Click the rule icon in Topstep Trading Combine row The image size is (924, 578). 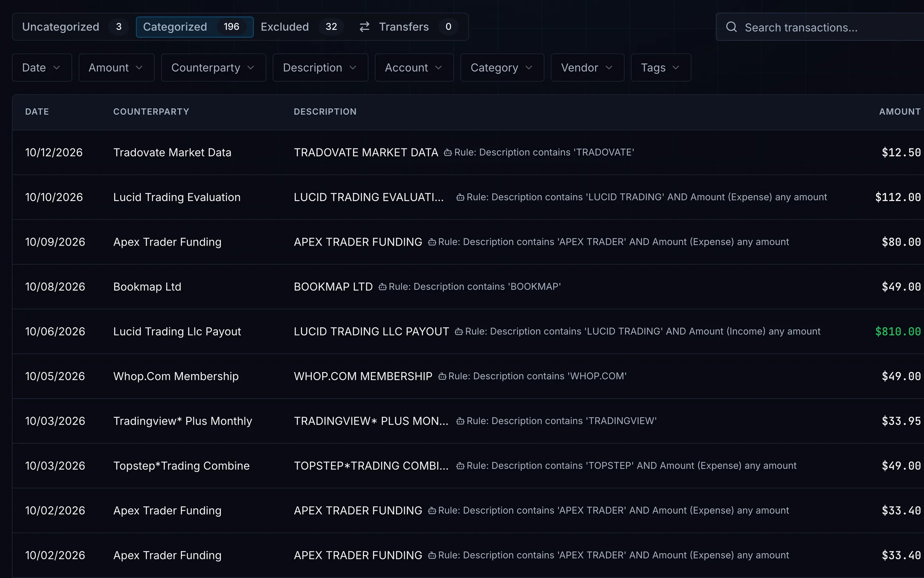tap(460, 466)
